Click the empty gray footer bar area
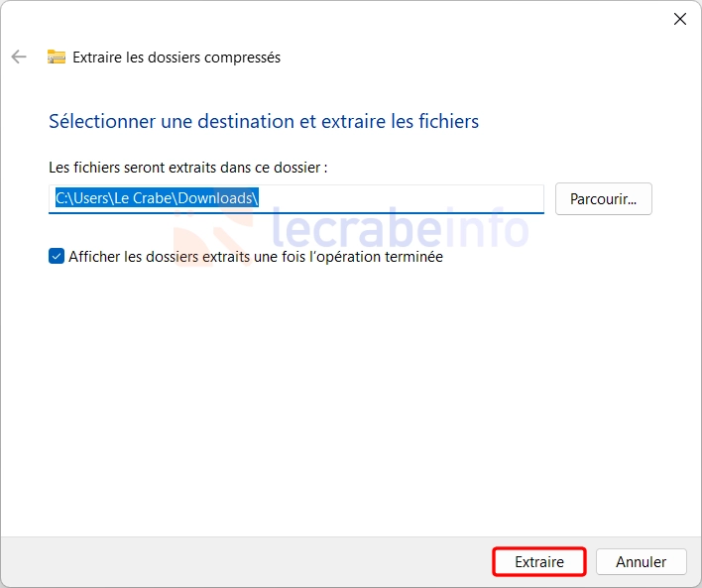Image resolution: width=702 pixels, height=588 pixels. pyautogui.click(x=246, y=562)
